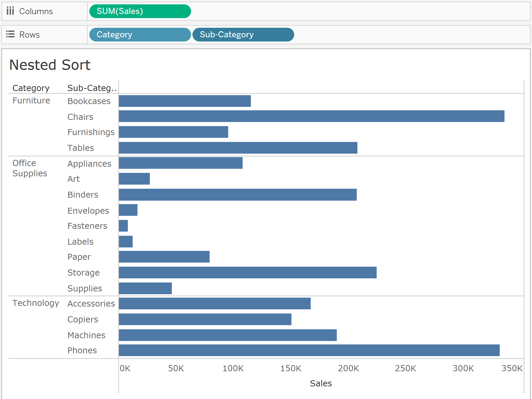Click the 200K axis tick label
The image size is (532, 399).
[x=348, y=369]
